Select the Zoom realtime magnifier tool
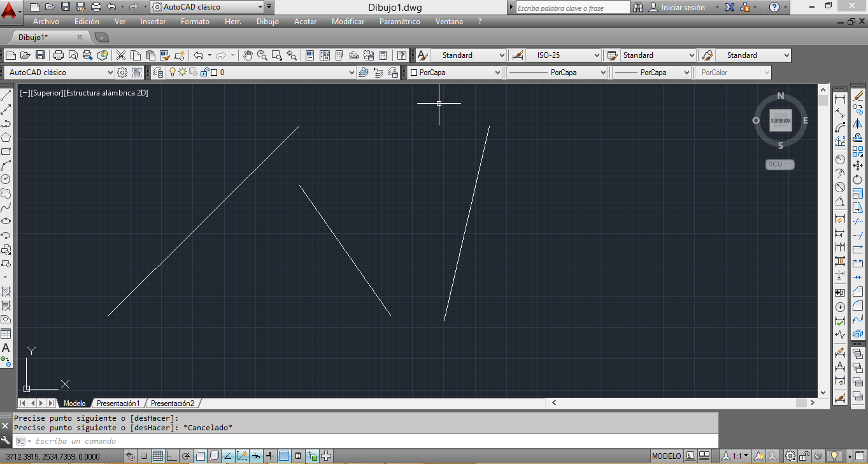This screenshot has height=464, width=868. point(261,55)
